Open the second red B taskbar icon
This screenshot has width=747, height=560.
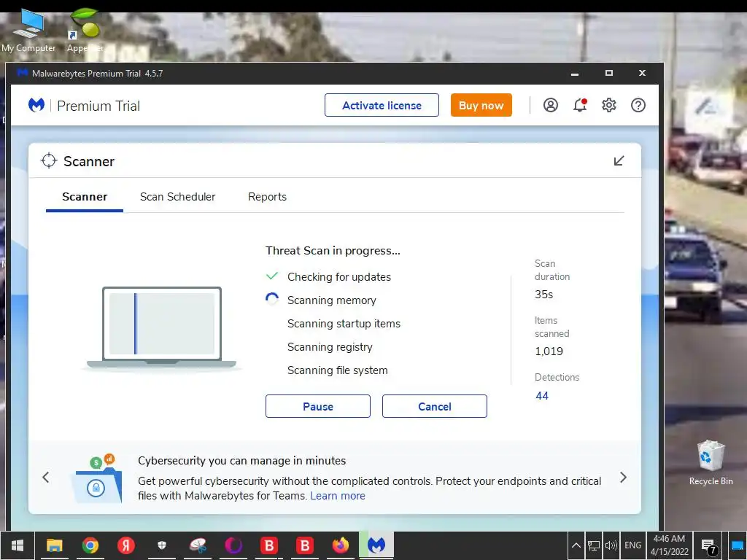305,545
